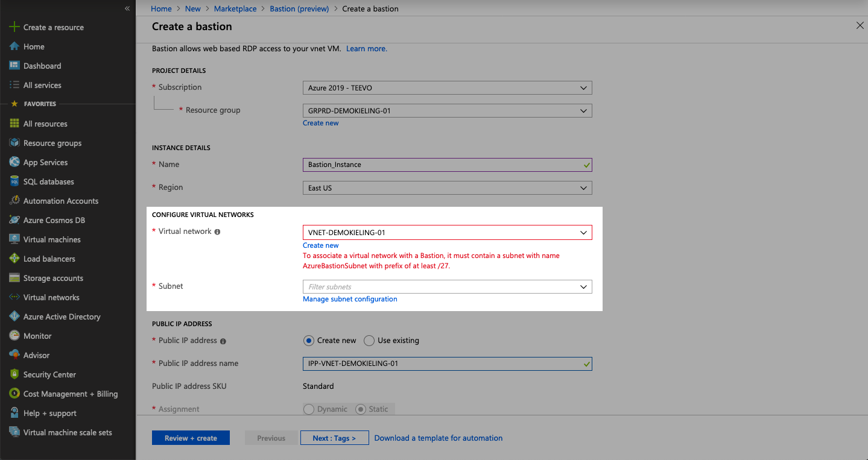Screen dimensions: 868x460
Task: Open the Virtual network dropdown
Action: [x=447, y=233]
